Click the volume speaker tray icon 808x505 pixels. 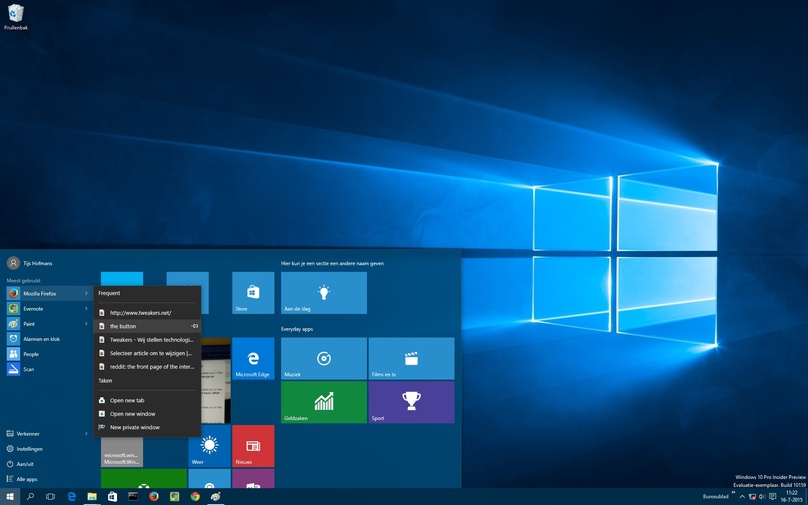point(762,497)
